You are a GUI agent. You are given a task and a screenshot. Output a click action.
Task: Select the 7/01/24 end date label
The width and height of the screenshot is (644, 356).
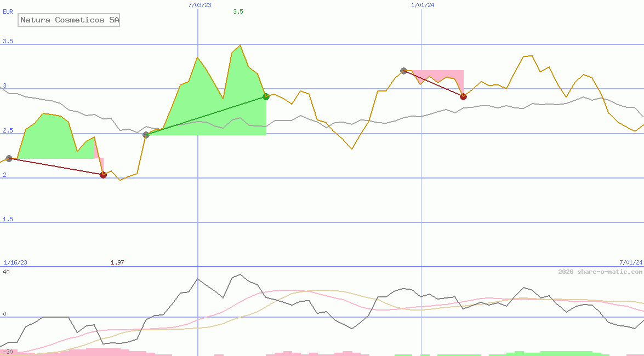tap(631, 262)
